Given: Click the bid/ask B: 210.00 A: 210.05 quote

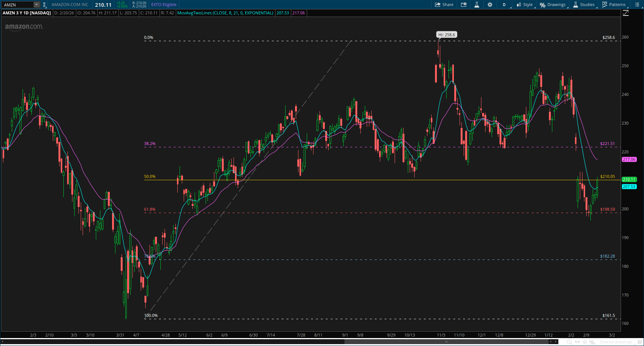Looking at the screenshot, I should tap(139, 5).
